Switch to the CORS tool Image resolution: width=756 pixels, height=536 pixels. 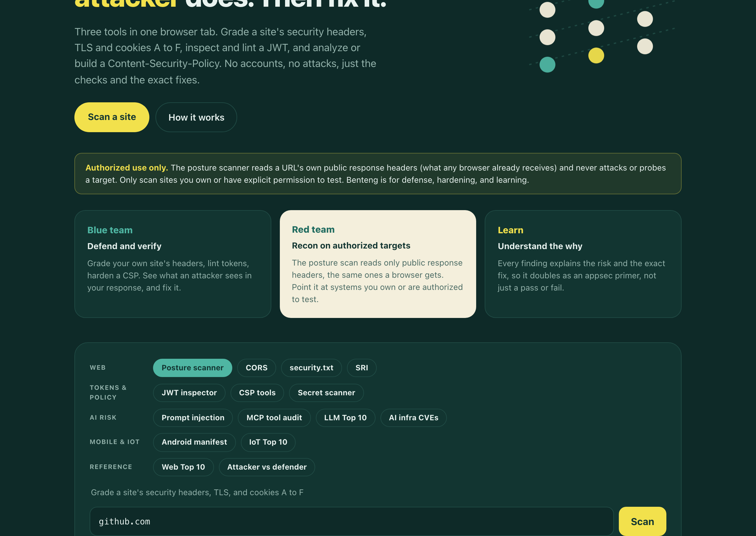[257, 368]
